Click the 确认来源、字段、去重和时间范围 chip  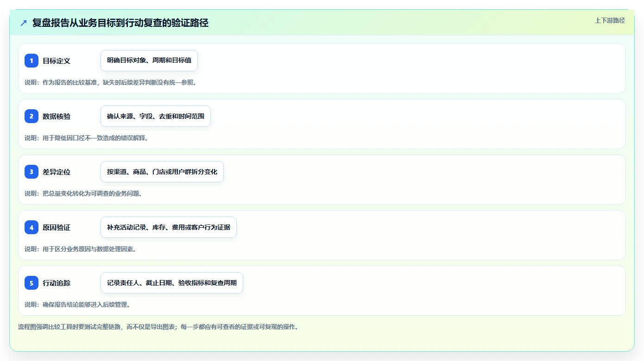tap(156, 116)
